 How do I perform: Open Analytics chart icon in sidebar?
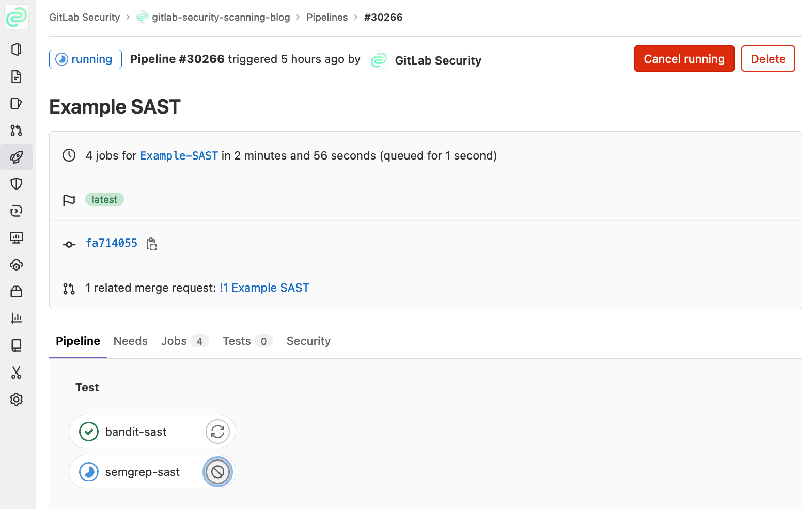(17, 319)
